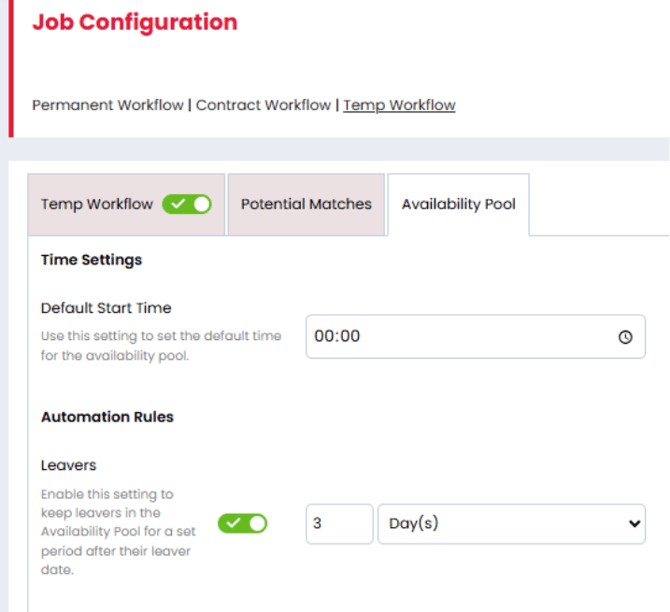The image size is (670, 612).
Task: Click the Leavers setting label
Action: click(x=68, y=465)
